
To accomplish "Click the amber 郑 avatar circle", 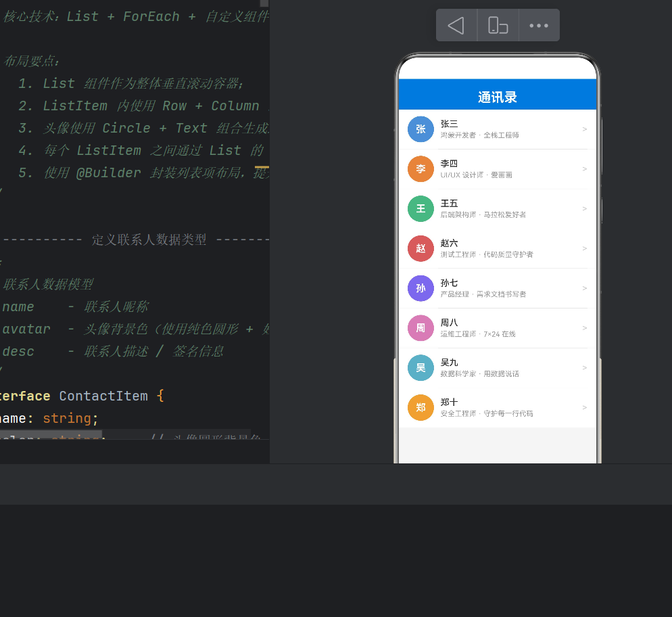I will click(421, 408).
